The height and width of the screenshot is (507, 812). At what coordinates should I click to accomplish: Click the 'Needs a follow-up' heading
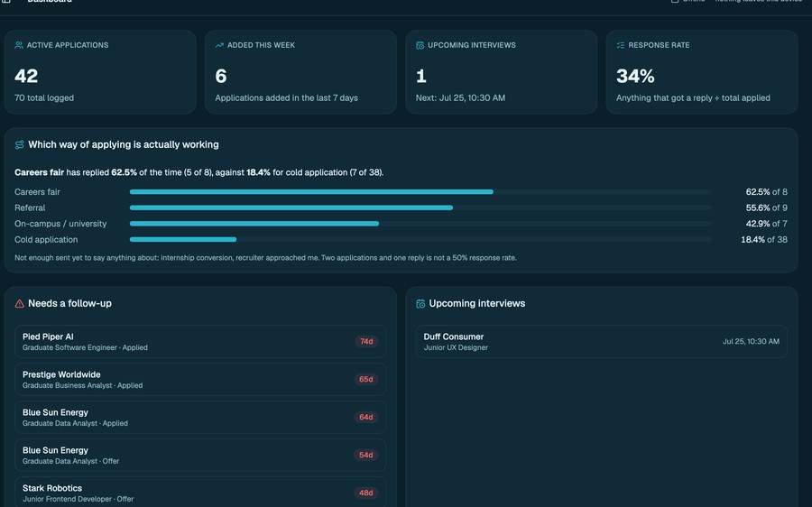pyautogui.click(x=69, y=303)
